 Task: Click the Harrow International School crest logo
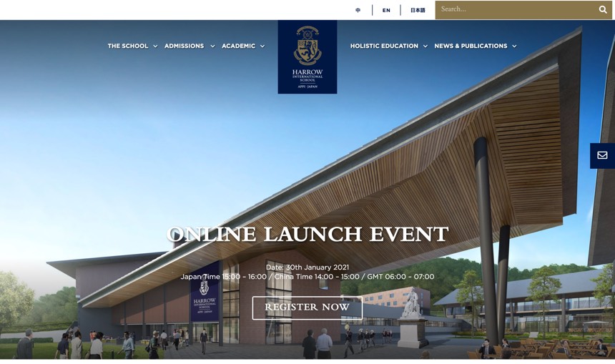(x=307, y=57)
